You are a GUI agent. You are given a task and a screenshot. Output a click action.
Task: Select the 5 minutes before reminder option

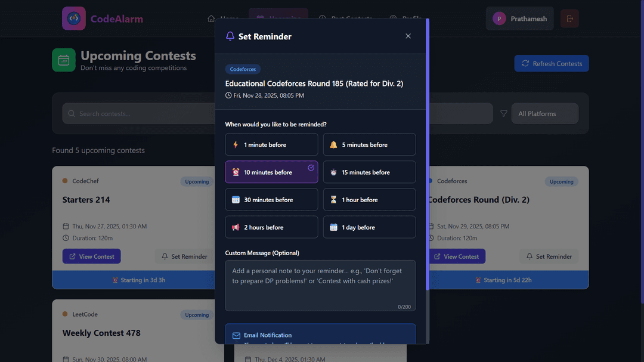[x=369, y=144]
